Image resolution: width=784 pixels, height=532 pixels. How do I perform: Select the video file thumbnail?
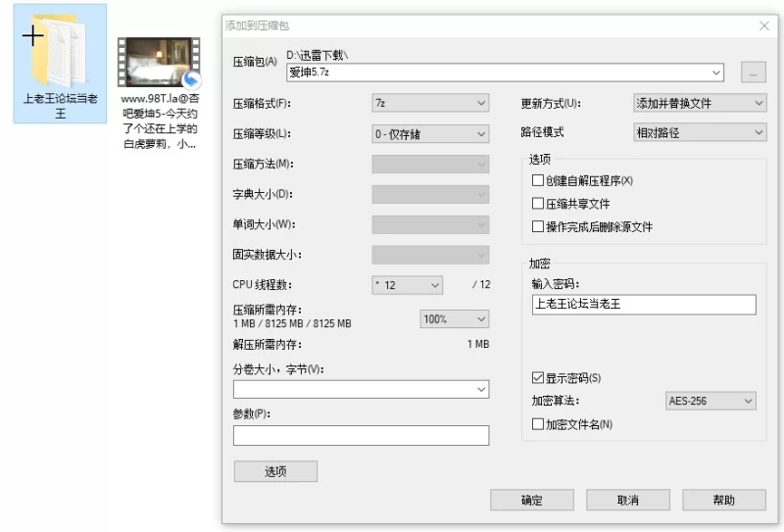click(158, 64)
